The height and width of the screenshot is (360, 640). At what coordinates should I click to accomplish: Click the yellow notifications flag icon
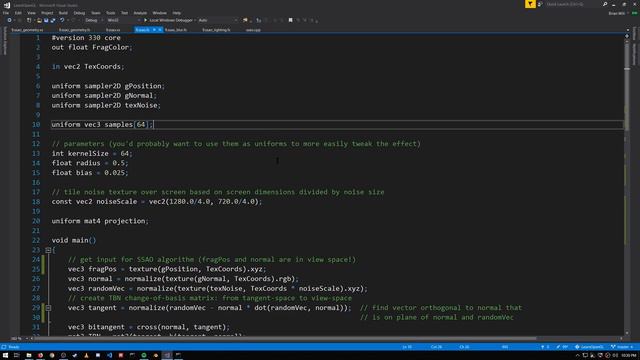pyautogui.click(x=530, y=4)
